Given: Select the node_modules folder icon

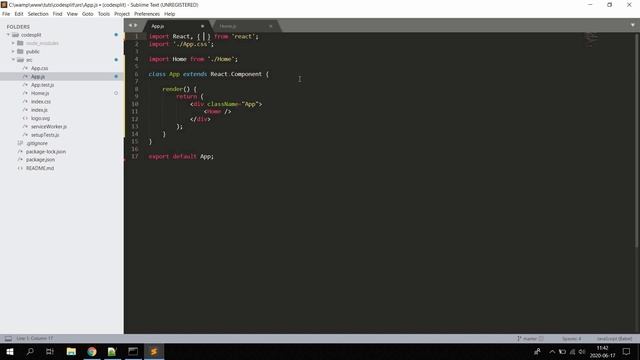Looking at the screenshot, I should tap(20, 43).
